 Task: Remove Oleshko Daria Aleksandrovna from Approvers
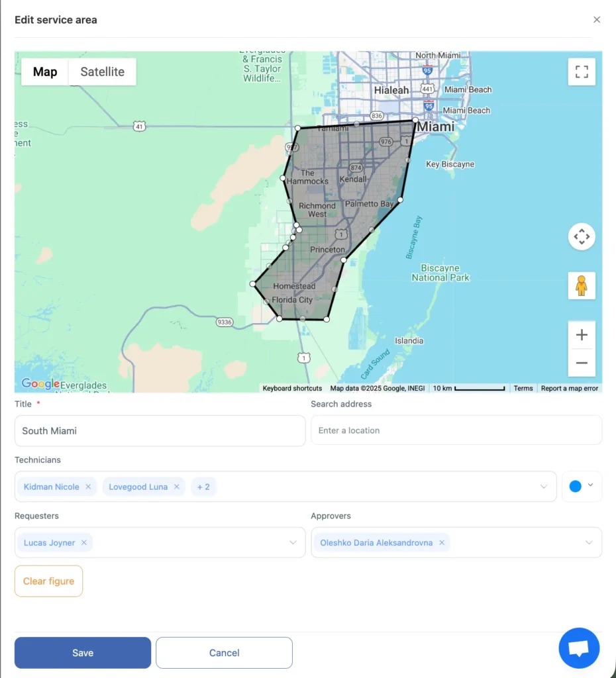pyautogui.click(x=441, y=542)
